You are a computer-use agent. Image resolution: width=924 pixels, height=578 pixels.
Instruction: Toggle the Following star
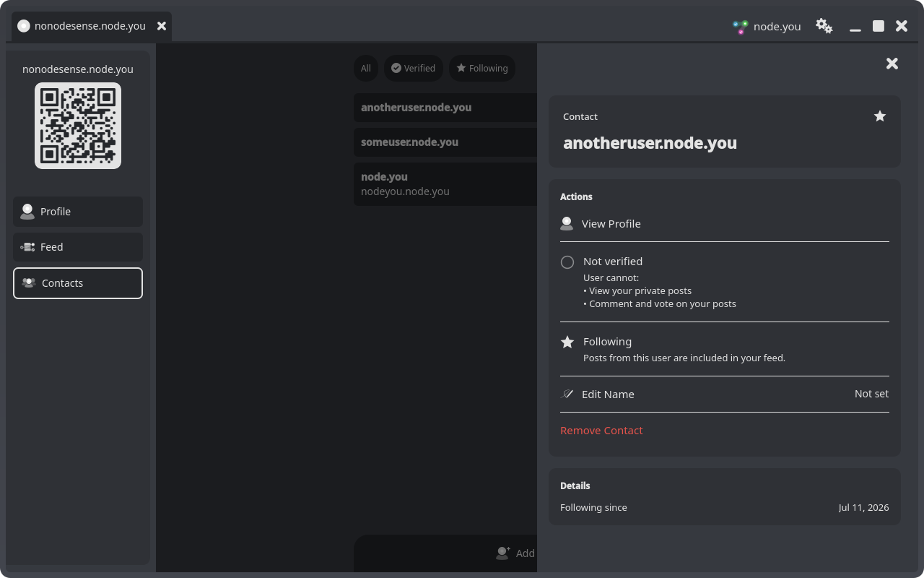(x=567, y=342)
